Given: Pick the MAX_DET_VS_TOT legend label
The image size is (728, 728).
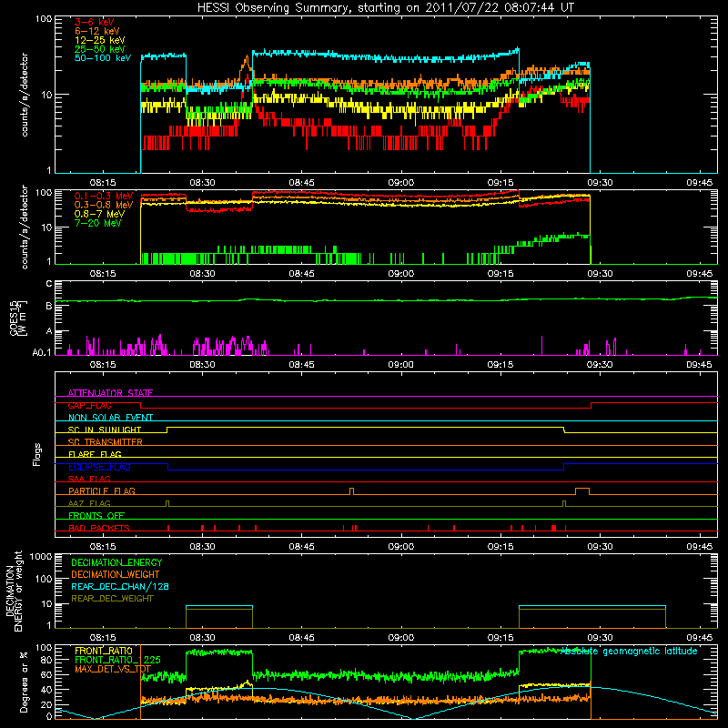Looking at the screenshot, I should 113,669.
